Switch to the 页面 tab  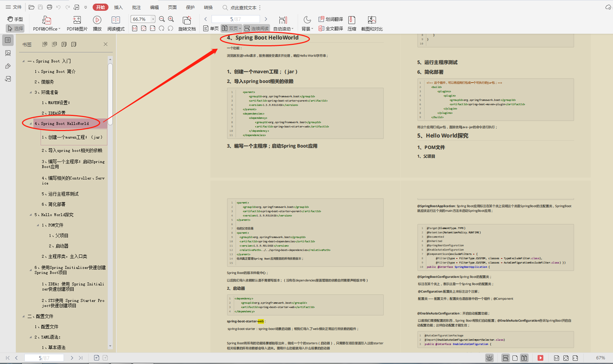172,7
